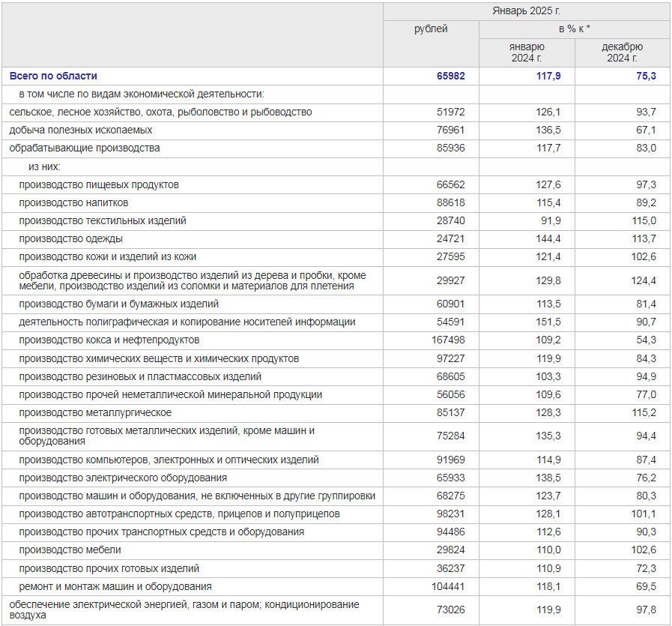
Task: Click the 'Январь 2025 г.' column header
Action: (526, 11)
